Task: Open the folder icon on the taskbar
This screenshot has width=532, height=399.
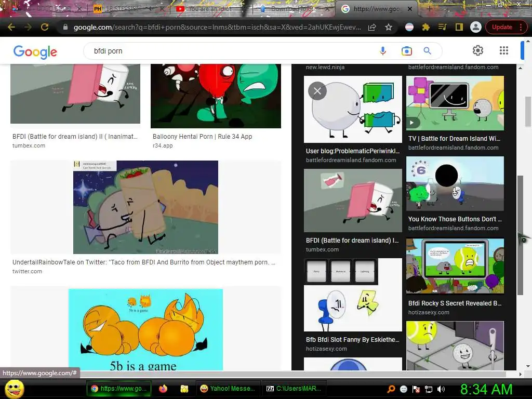Action: pyautogui.click(x=184, y=389)
